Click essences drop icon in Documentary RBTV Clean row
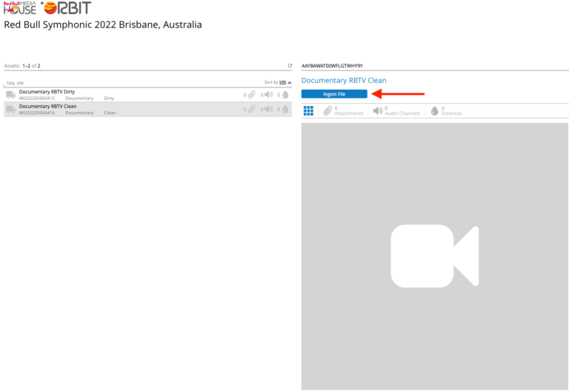 (x=285, y=109)
